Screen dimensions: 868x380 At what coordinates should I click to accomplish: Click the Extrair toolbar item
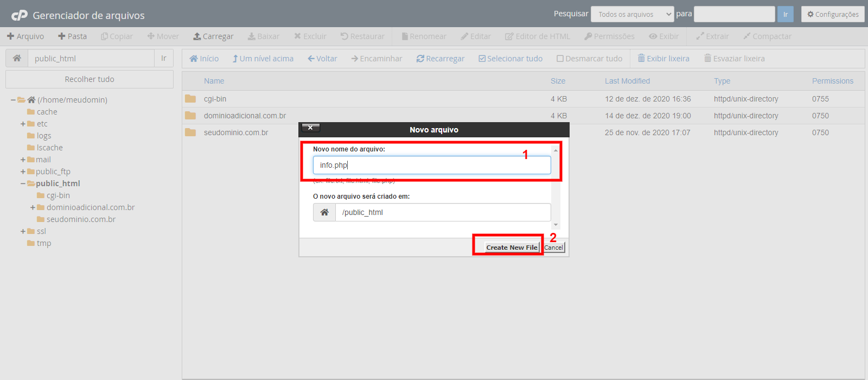[x=713, y=36]
